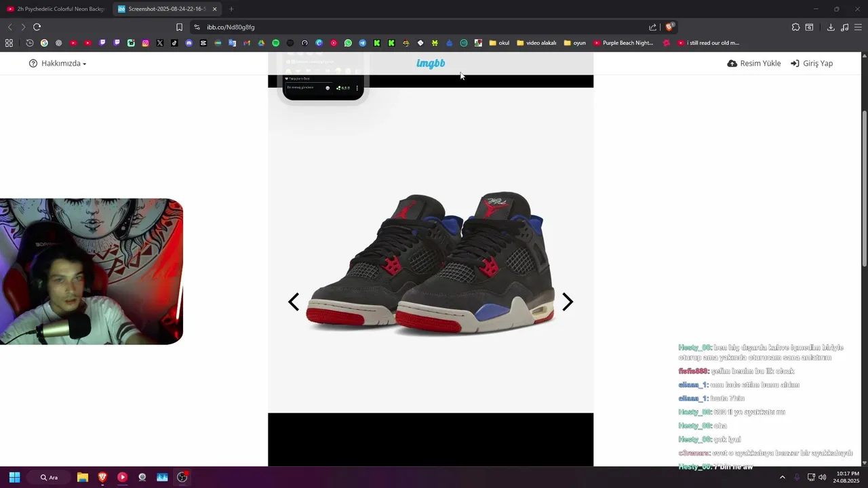This screenshot has width=868, height=488.
Task: Click the Jordan sneakers image
Action: [431, 264]
